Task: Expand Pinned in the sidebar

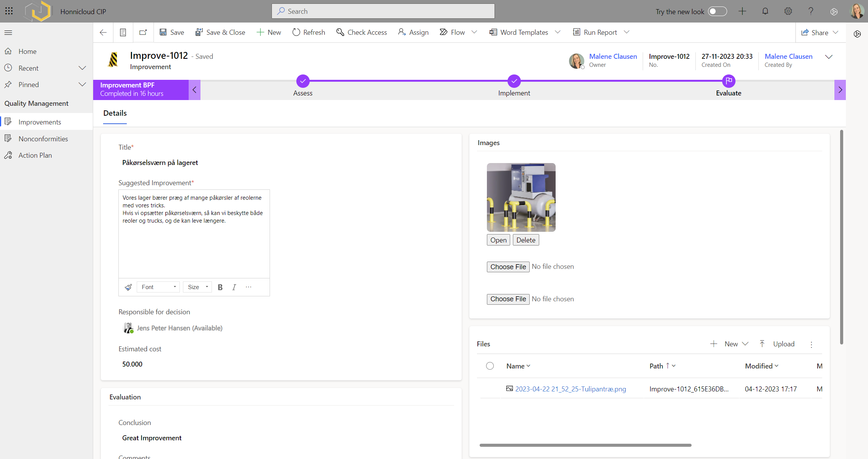Action: 82,84
